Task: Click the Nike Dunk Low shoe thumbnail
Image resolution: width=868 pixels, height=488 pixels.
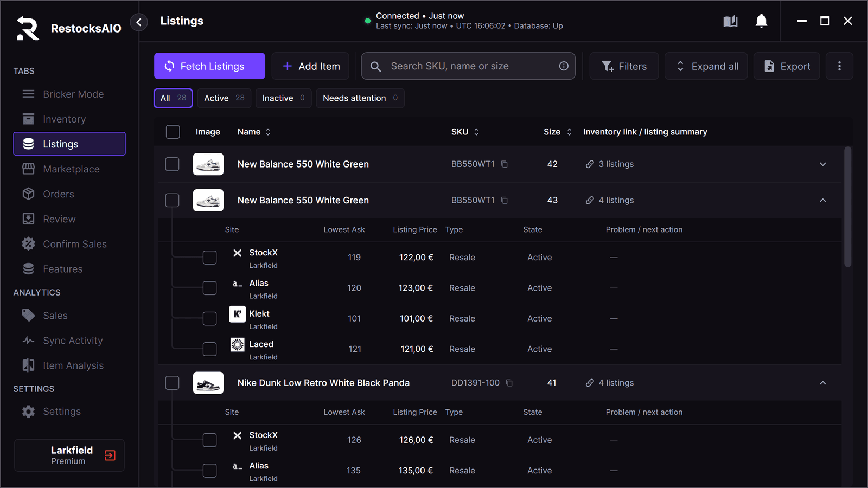Action: tap(208, 383)
